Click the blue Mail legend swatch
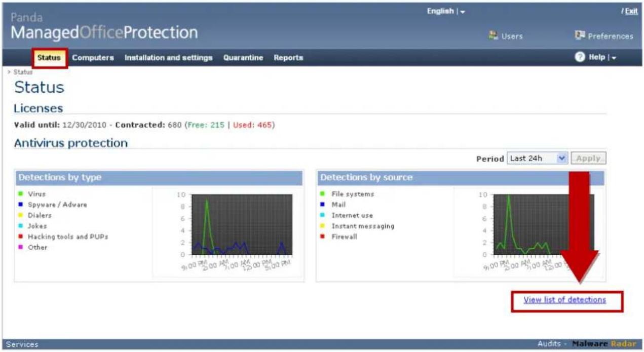This screenshot has width=644, height=352. pos(323,205)
